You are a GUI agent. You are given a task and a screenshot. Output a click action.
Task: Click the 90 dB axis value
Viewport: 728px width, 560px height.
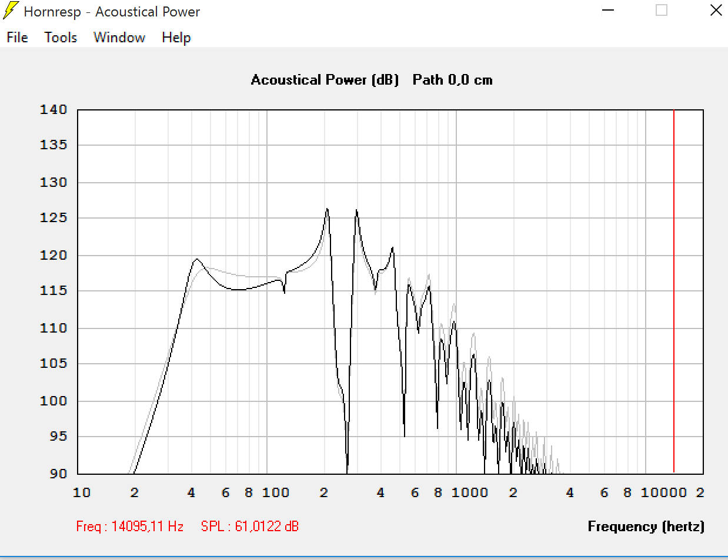point(58,473)
